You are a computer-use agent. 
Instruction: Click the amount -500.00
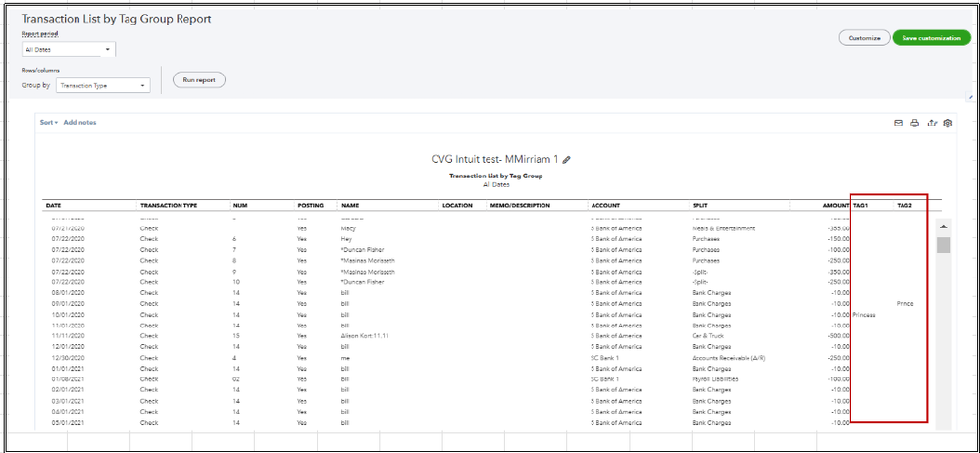pos(838,336)
